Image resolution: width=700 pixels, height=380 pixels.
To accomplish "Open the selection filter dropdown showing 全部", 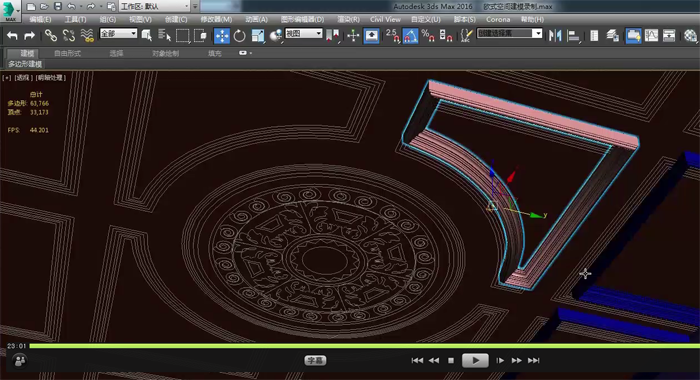I will [x=118, y=33].
